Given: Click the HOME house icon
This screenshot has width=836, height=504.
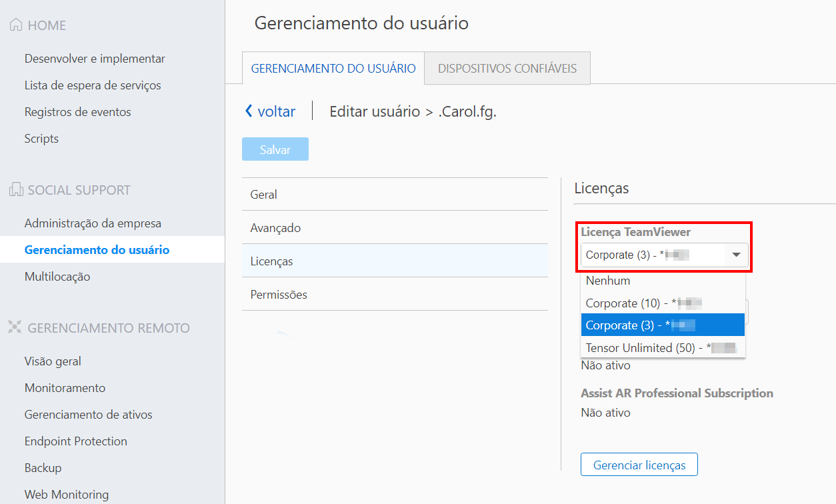Looking at the screenshot, I should [x=15, y=25].
